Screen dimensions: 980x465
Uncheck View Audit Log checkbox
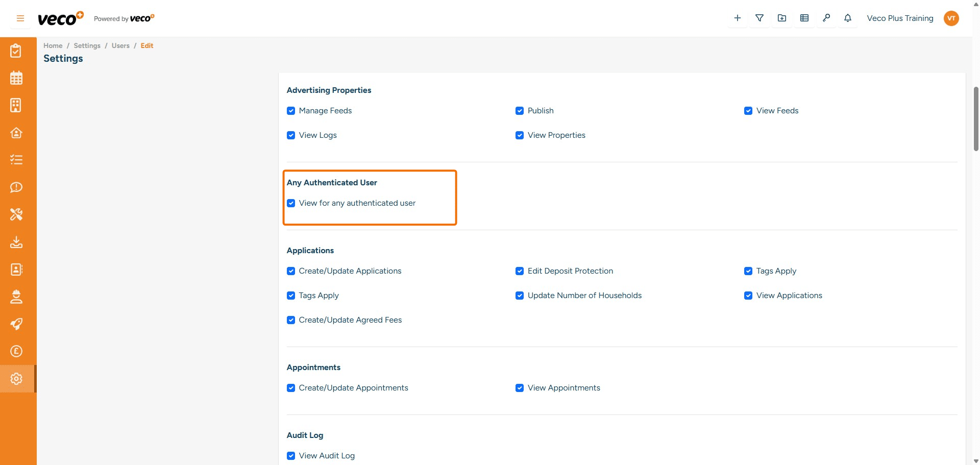pyautogui.click(x=291, y=456)
